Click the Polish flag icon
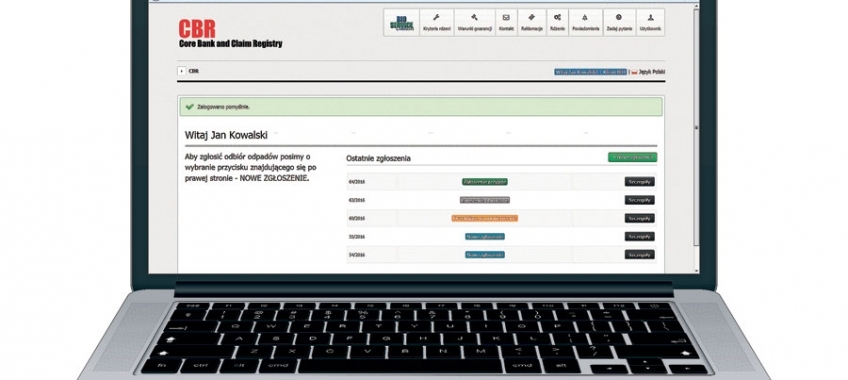This screenshot has width=848, height=380. click(634, 72)
